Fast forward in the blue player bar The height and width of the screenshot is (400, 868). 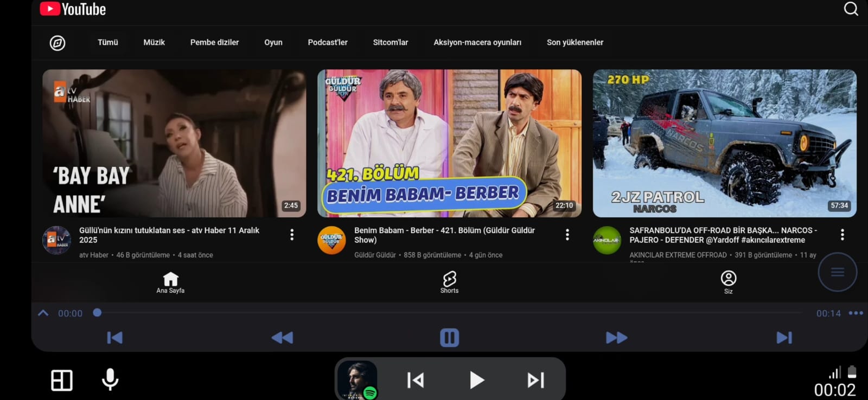pyautogui.click(x=617, y=338)
